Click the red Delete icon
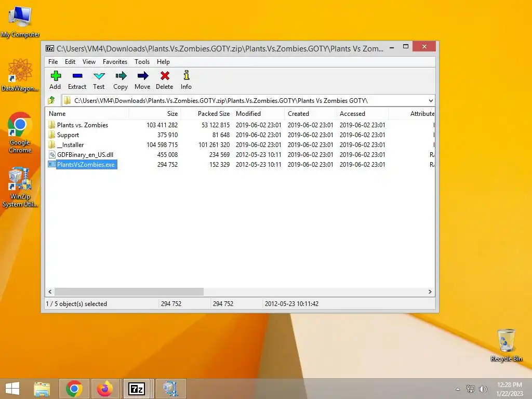 point(165,76)
